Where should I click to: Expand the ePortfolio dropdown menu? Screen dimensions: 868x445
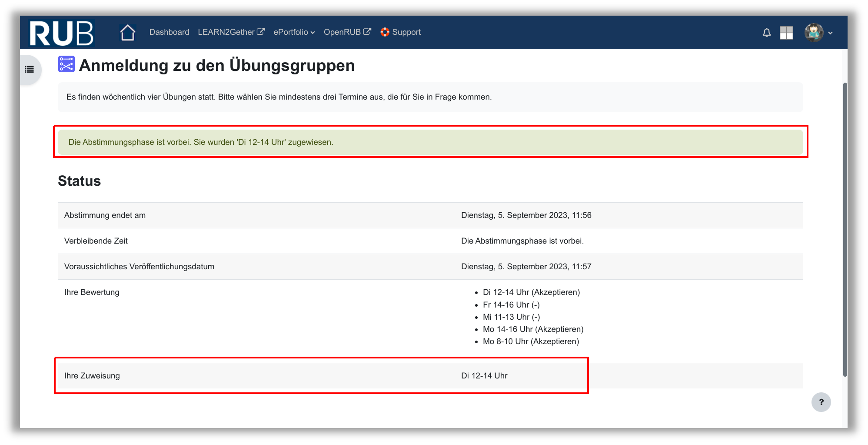coord(294,32)
